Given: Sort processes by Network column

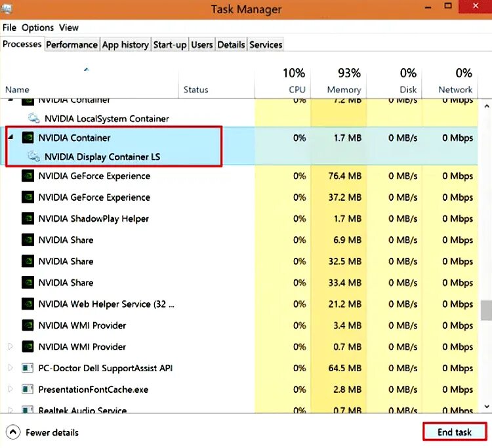Looking at the screenshot, I should (x=450, y=81).
